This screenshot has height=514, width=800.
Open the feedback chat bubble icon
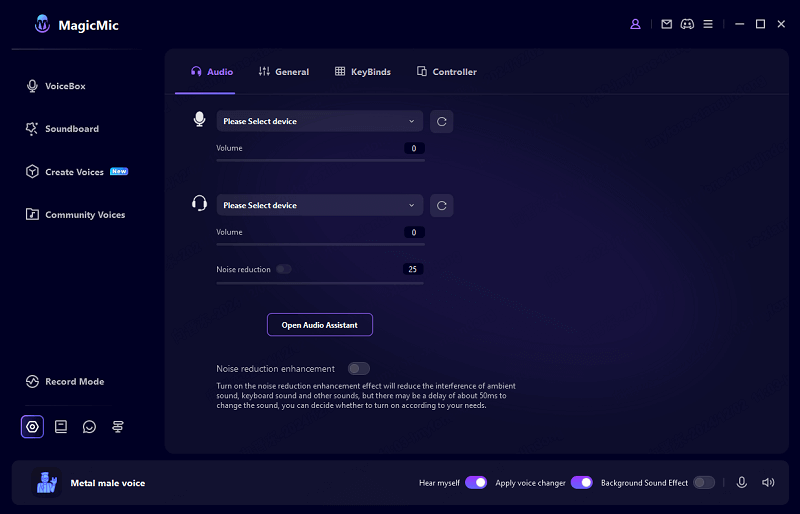tap(89, 427)
